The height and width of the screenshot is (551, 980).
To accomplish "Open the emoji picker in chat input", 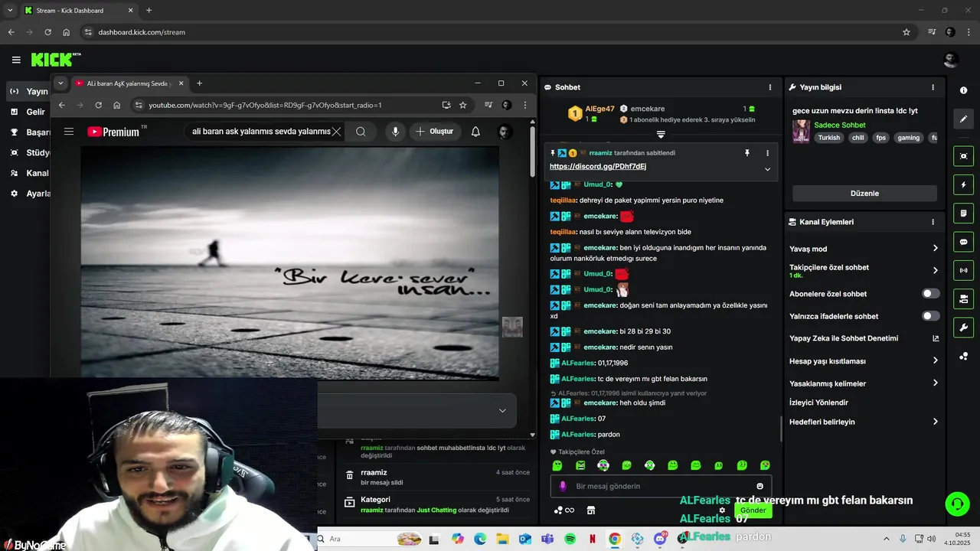I will click(x=759, y=486).
